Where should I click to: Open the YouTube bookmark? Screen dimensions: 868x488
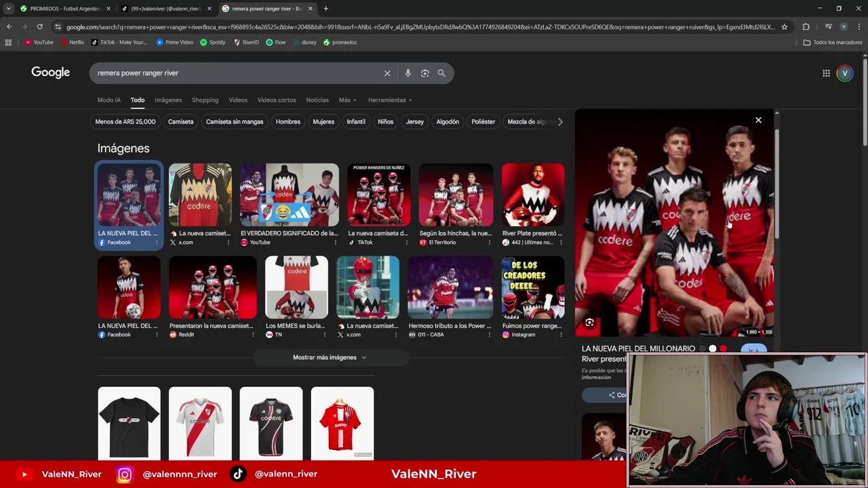(x=39, y=42)
